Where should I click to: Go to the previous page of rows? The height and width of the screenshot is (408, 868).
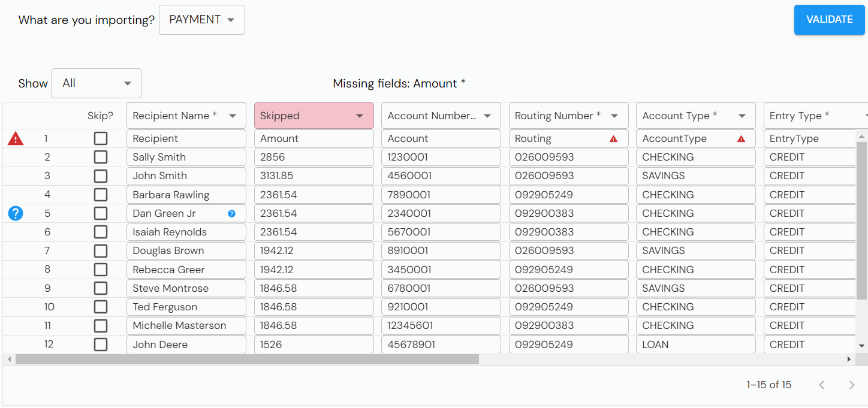pos(822,385)
